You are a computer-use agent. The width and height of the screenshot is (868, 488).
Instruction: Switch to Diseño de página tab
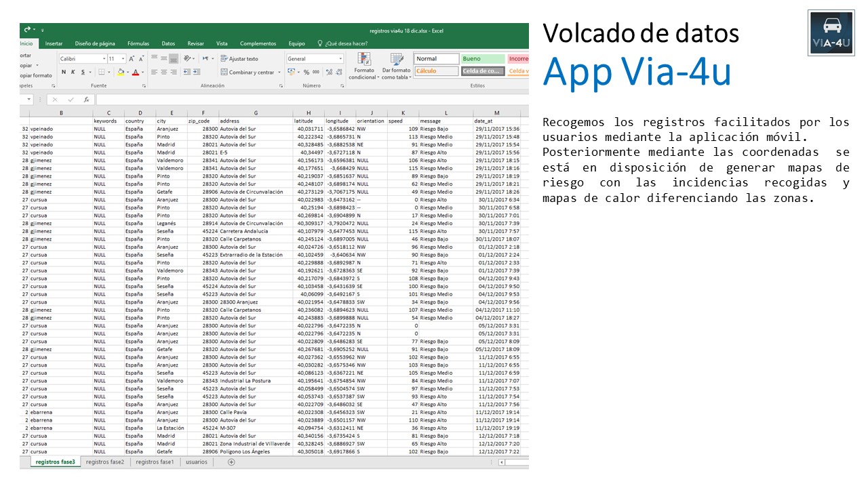[95, 43]
